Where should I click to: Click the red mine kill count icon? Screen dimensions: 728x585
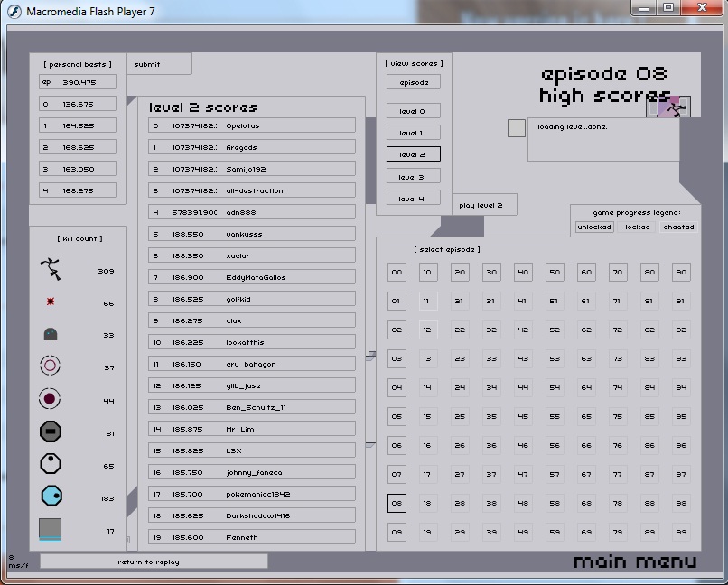point(51,302)
